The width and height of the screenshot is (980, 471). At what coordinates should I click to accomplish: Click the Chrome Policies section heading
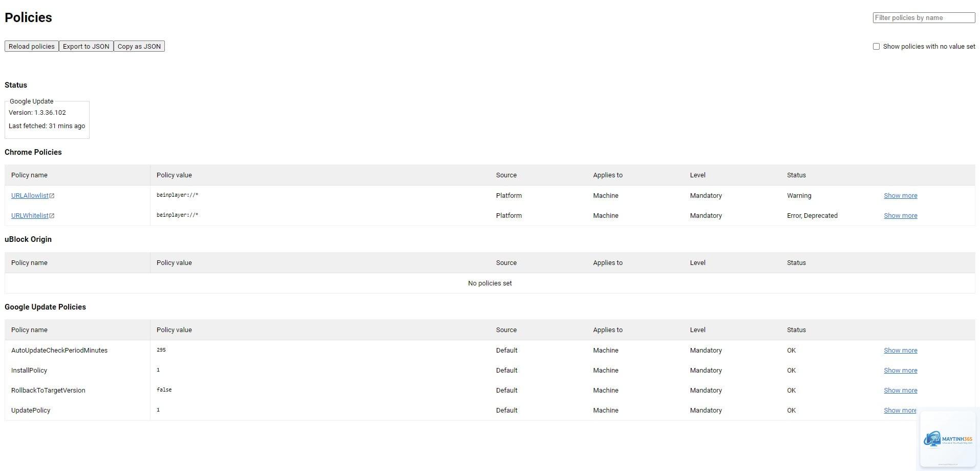33,152
